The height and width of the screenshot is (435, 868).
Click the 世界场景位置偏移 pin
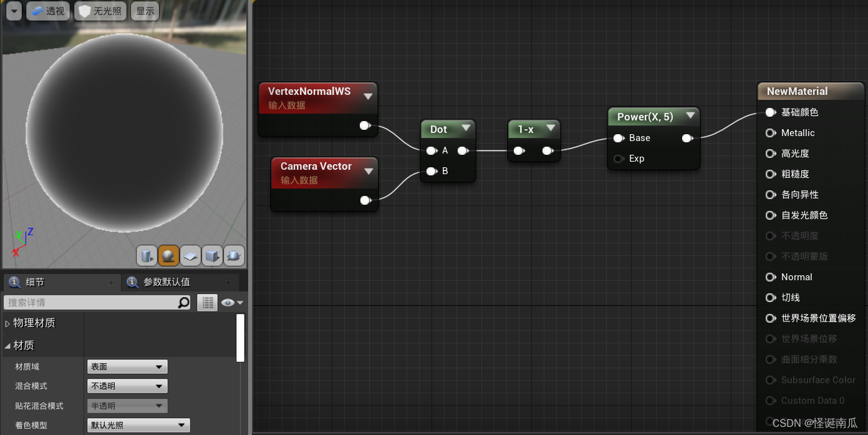[x=771, y=318]
